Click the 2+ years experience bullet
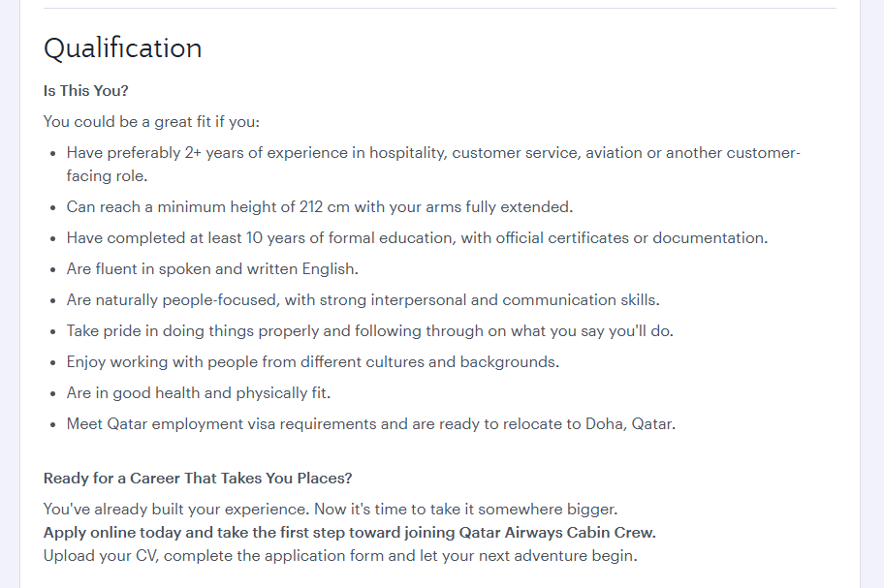The width and height of the screenshot is (884, 588). tap(433, 165)
